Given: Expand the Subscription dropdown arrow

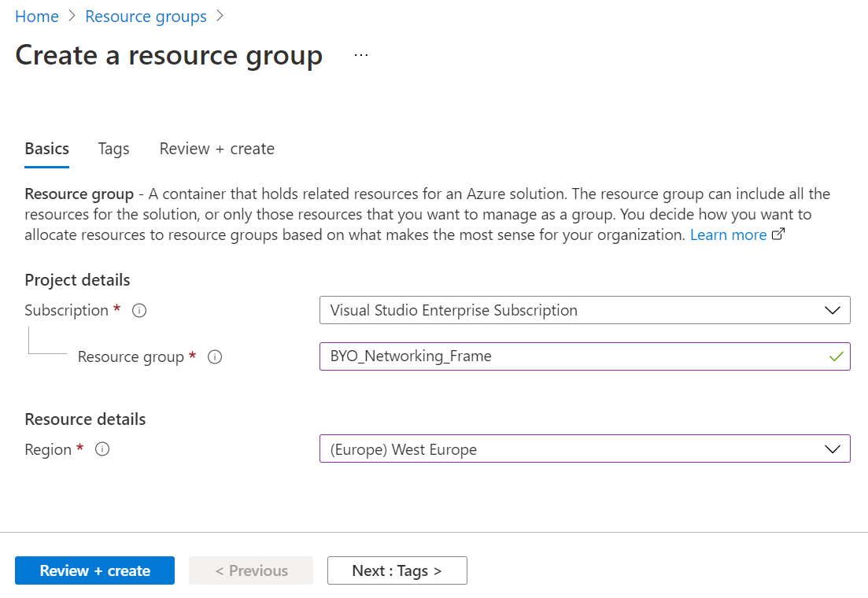Looking at the screenshot, I should coord(832,311).
